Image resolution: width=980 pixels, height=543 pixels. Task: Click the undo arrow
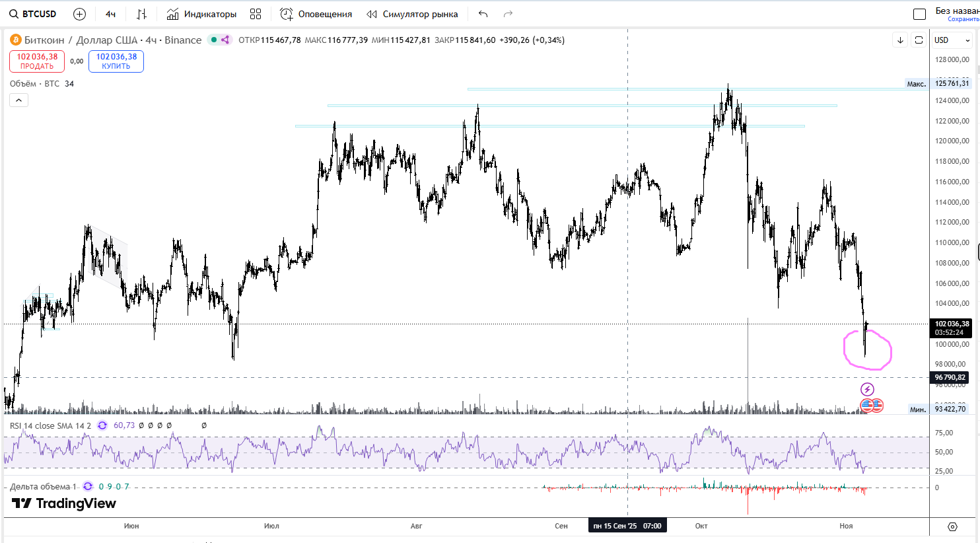click(x=483, y=14)
